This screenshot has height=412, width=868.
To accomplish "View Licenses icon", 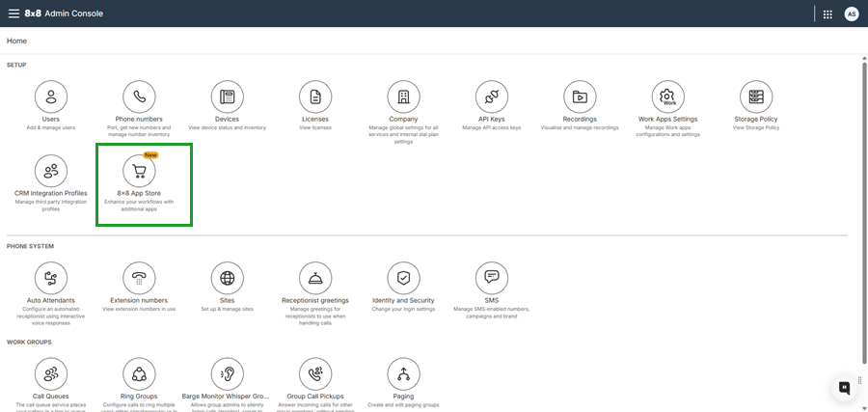I will tap(314, 96).
